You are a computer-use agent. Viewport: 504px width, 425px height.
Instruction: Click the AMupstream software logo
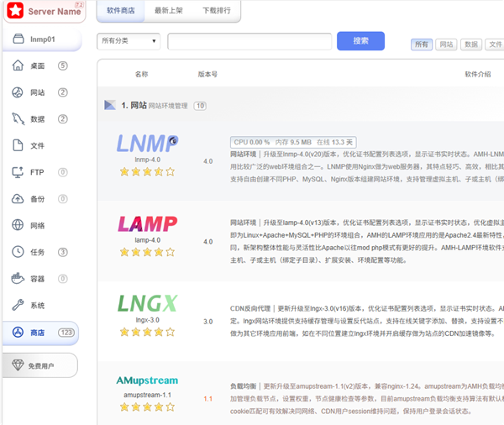(147, 380)
